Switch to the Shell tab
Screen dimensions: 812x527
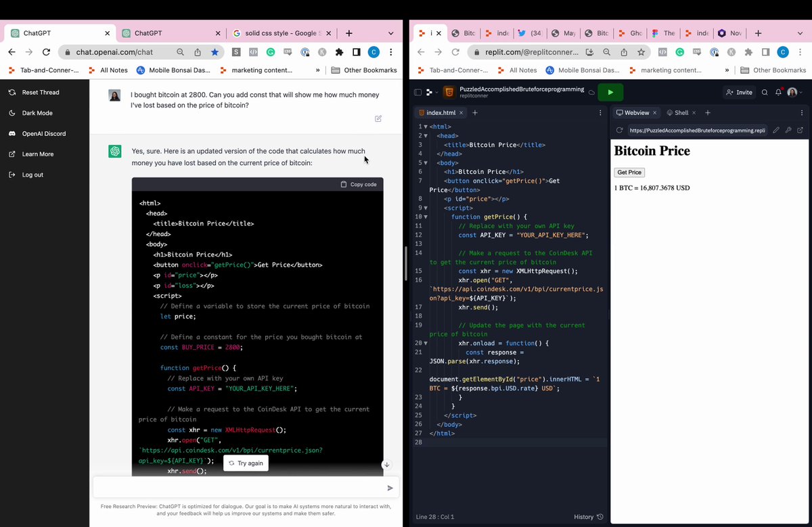[681, 113]
